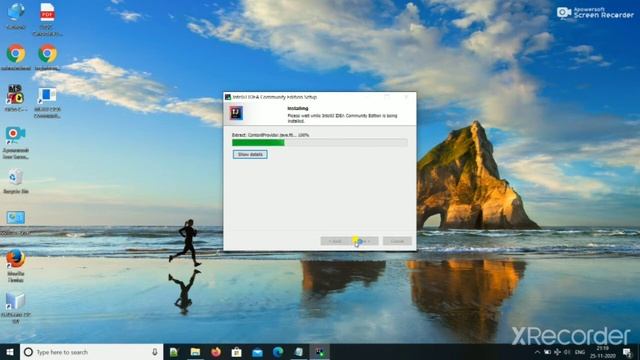Open File Explorer from the taskbar

[x=195, y=352]
